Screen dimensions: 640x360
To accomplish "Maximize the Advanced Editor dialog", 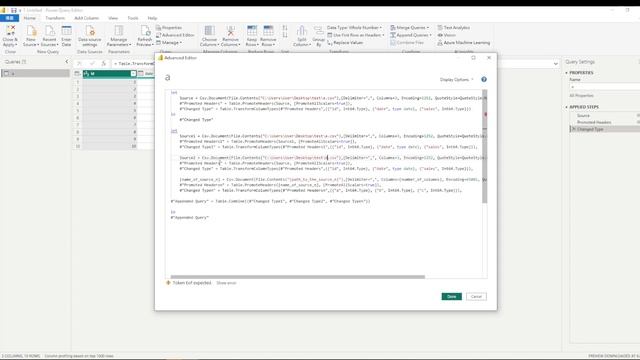I will click(473, 58).
